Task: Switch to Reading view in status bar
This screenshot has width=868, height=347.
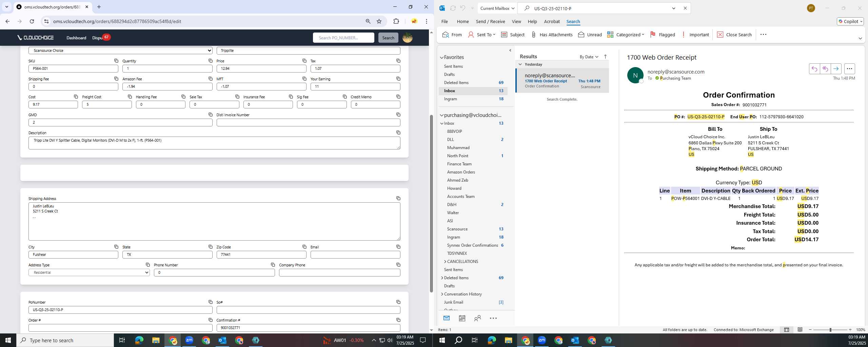Action: pyautogui.click(x=800, y=330)
